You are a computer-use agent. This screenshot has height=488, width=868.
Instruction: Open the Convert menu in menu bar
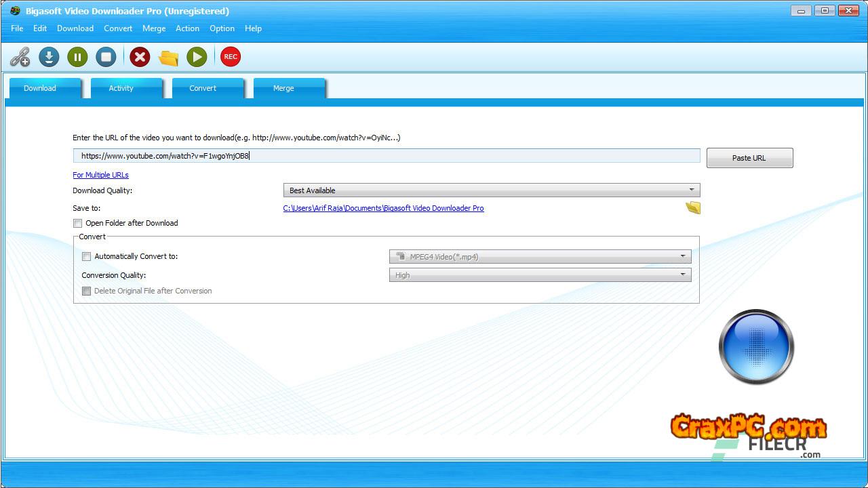click(x=118, y=28)
